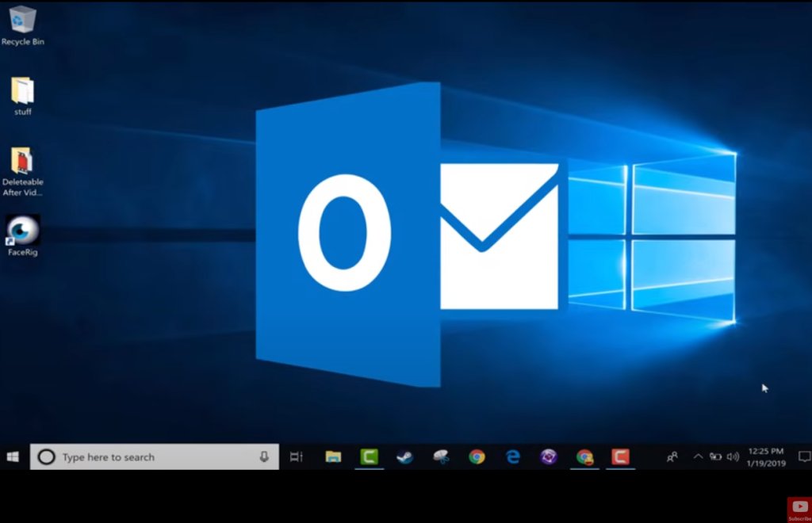Open File Explorer from the taskbar
812x523 pixels.
(x=333, y=457)
